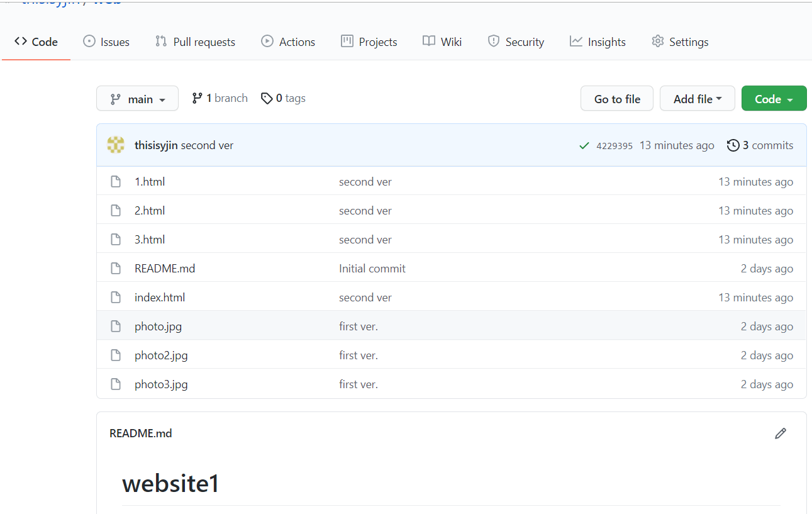Open the thisisyjin author link
The height and width of the screenshot is (514, 812).
point(156,145)
